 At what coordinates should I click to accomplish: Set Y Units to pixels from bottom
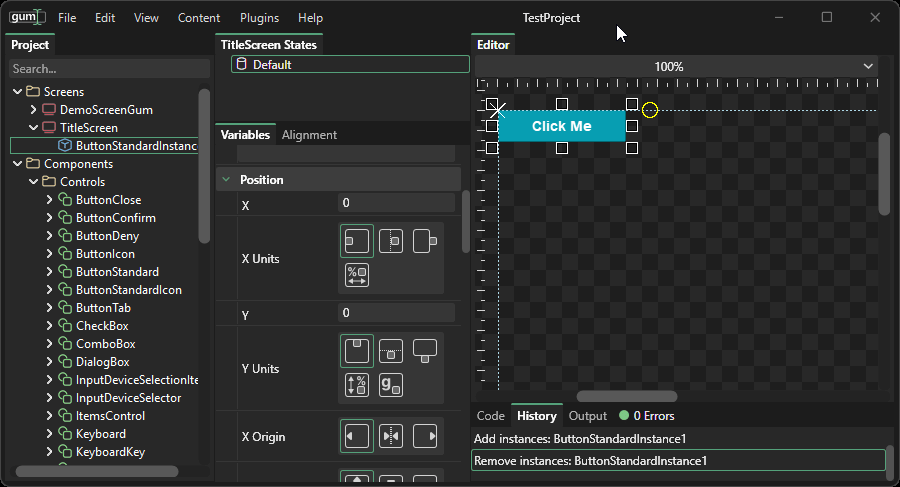pyautogui.click(x=425, y=351)
